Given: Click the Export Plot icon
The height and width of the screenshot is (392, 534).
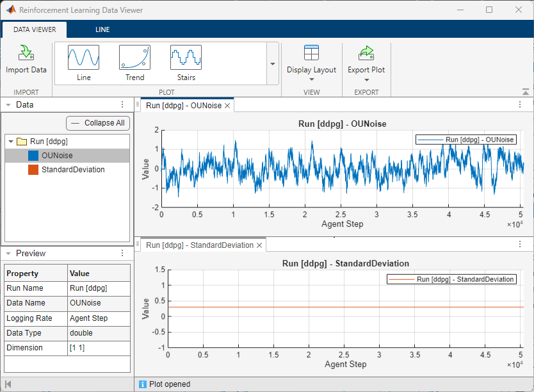Looking at the screenshot, I should click(x=366, y=54).
